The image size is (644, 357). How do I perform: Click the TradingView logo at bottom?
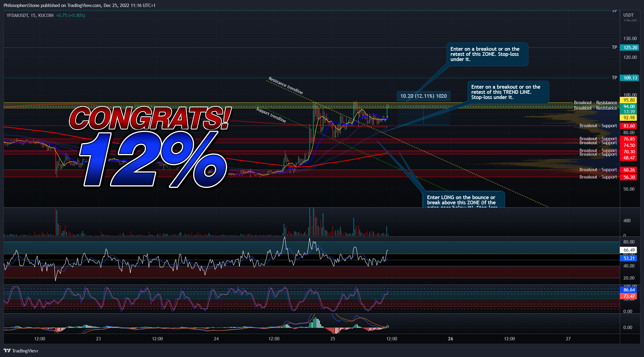[21, 351]
